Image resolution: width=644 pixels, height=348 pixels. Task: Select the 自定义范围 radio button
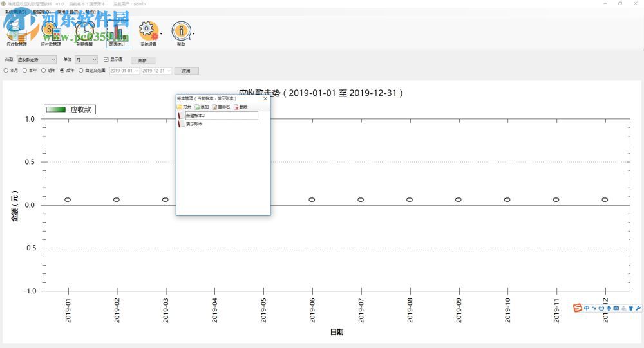[81, 71]
